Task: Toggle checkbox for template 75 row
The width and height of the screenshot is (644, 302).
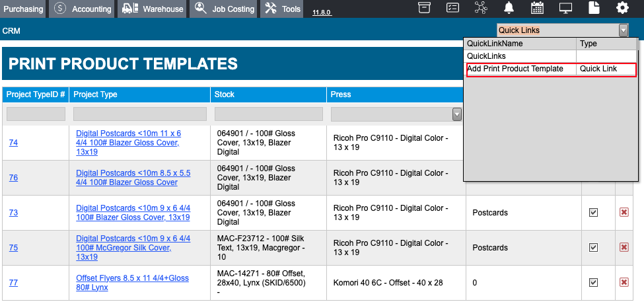Action: [593, 247]
